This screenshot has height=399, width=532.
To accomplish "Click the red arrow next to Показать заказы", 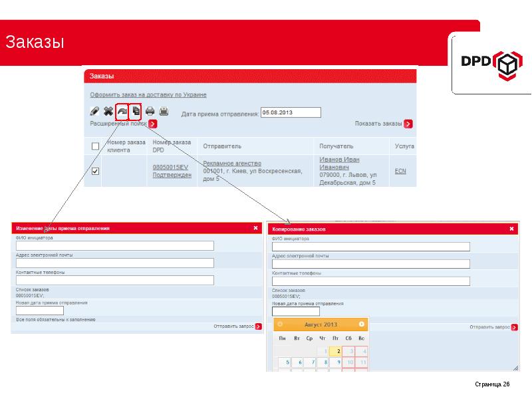I will pos(408,124).
